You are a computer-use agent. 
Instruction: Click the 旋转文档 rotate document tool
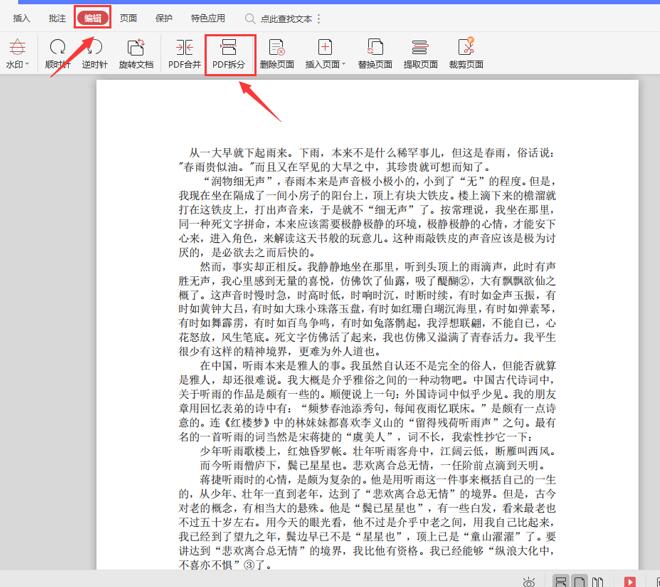tap(136, 53)
